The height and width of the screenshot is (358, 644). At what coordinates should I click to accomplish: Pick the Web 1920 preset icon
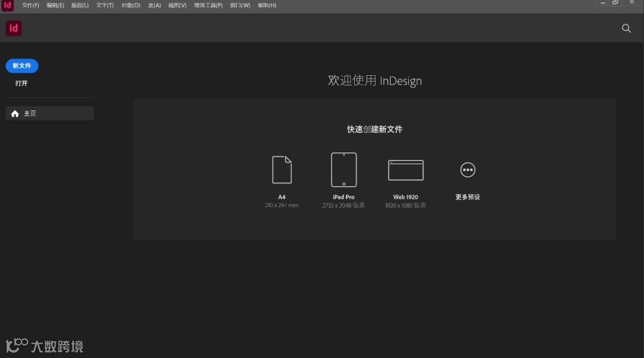[405, 170]
